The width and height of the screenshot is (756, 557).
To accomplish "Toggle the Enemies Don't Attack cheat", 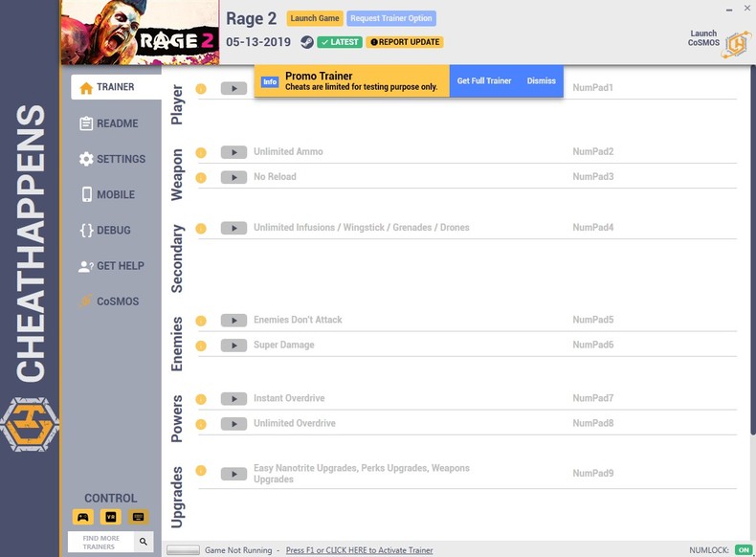I will coord(233,321).
